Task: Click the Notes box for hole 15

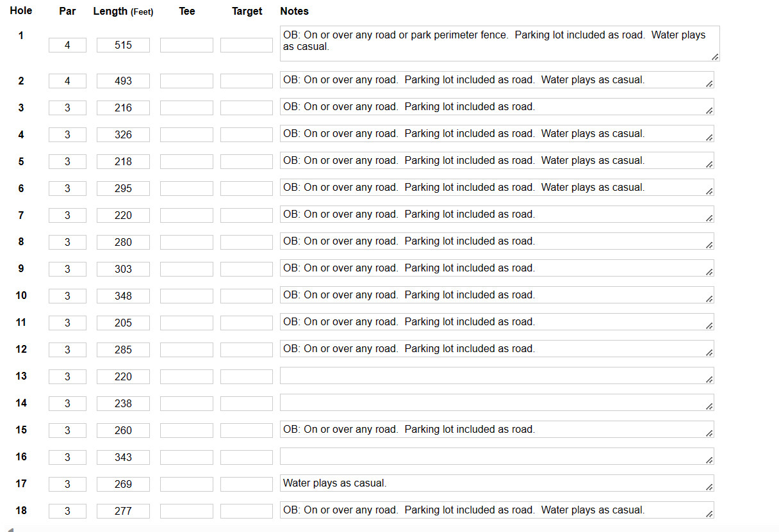Action: point(497,430)
